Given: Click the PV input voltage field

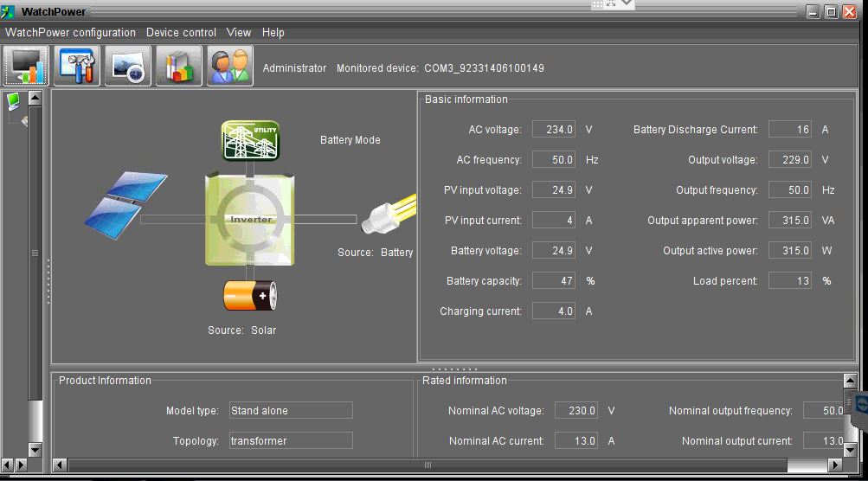Looking at the screenshot, I should [554, 189].
